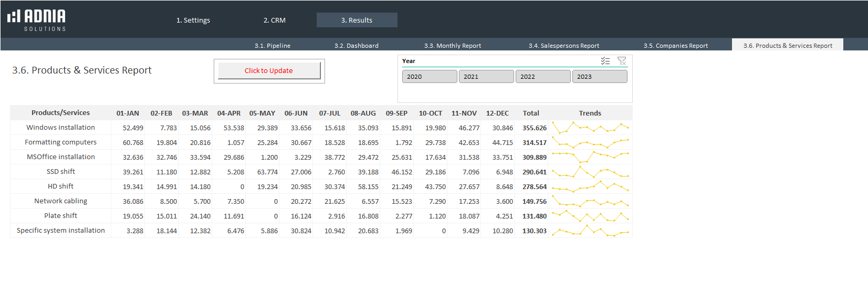
Task: Click the SSD shift trend sparkline
Action: point(590,172)
